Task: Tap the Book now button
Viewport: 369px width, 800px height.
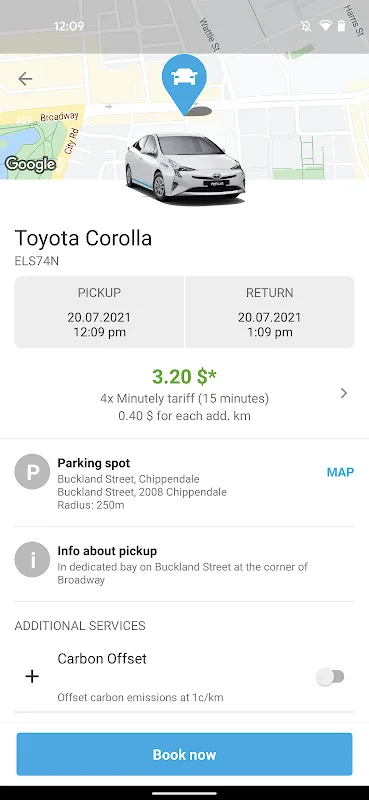Action: click(184, 755)
